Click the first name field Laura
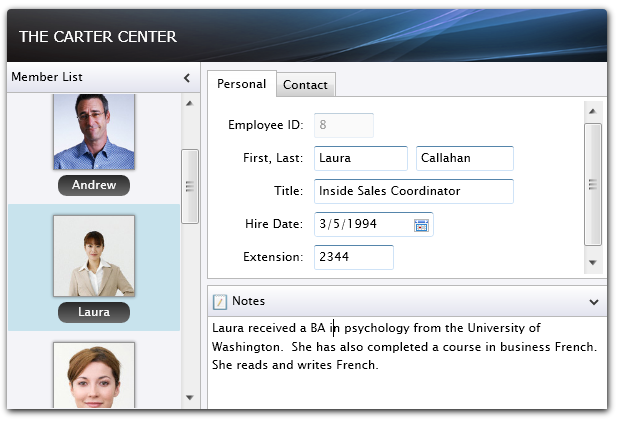 tap(360, 158)
